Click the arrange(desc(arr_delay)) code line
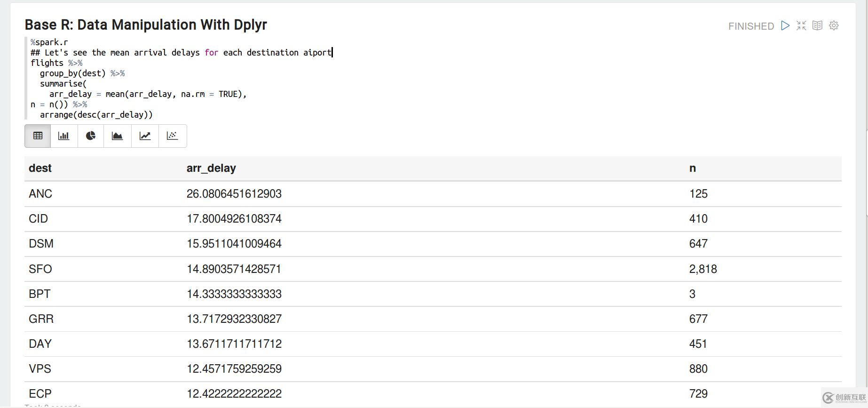Image resolution: width=868 pixels, height=408 pixels. 96,114
